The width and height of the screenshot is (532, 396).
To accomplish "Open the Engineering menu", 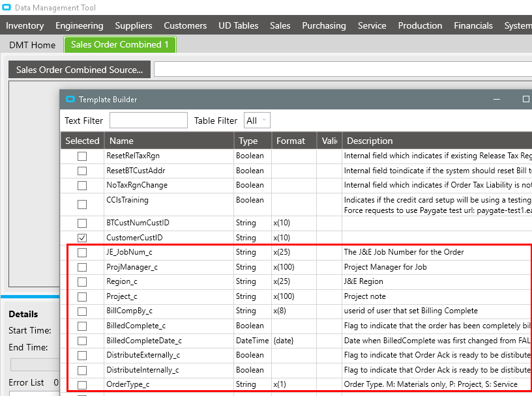I will tap(80, 25).
